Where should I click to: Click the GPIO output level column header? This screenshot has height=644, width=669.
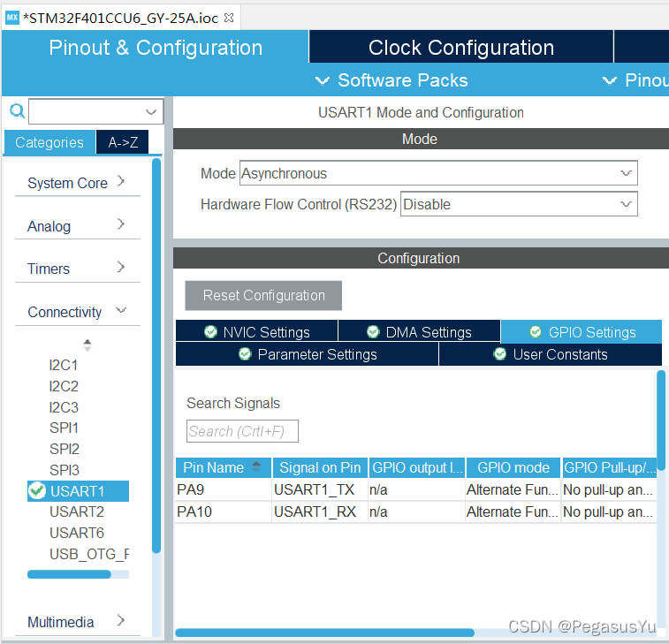(417, 467)
